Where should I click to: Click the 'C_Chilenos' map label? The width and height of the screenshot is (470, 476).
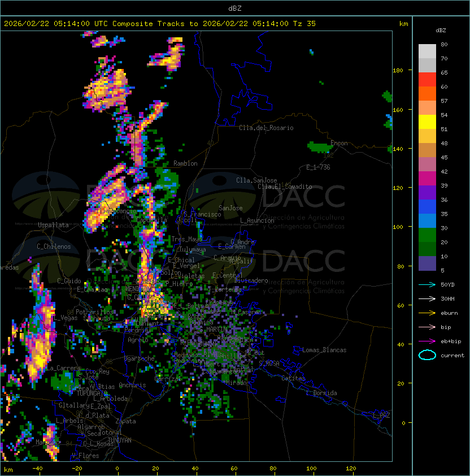click(x=54, y=246)
